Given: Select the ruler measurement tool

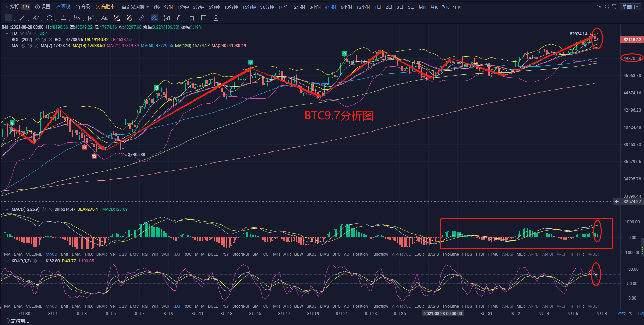Looking at the screenshot, I should (142, 18).
